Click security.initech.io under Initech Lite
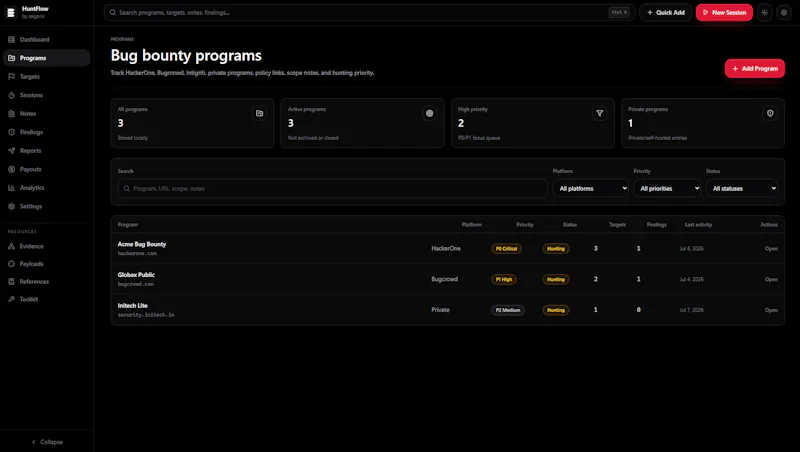The width and height of the screenshot is (800, 452). 146,315
